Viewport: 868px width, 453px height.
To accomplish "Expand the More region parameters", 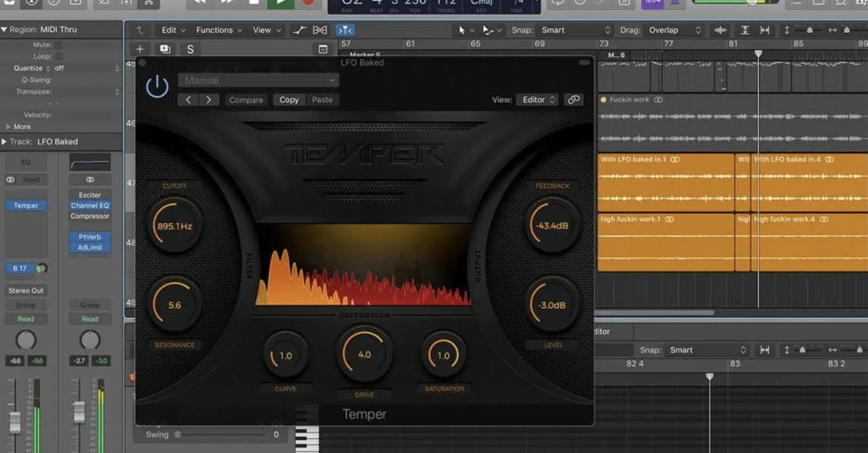I will coord(8,127).
